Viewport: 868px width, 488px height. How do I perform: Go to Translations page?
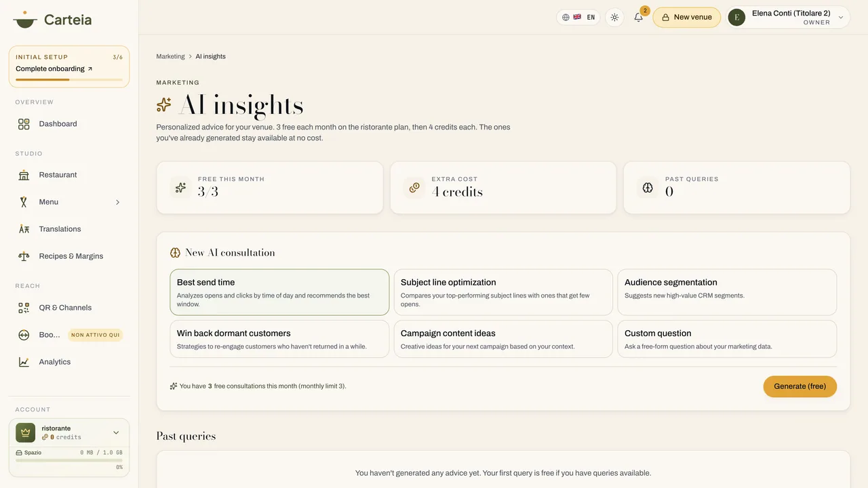pyautogui.click(x=69, y=229)
